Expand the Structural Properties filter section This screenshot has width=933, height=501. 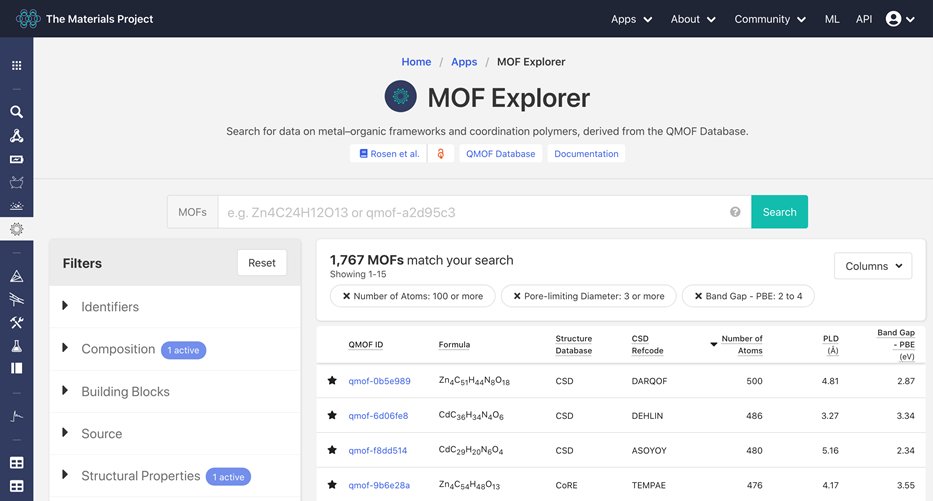(x=175, y=476)
